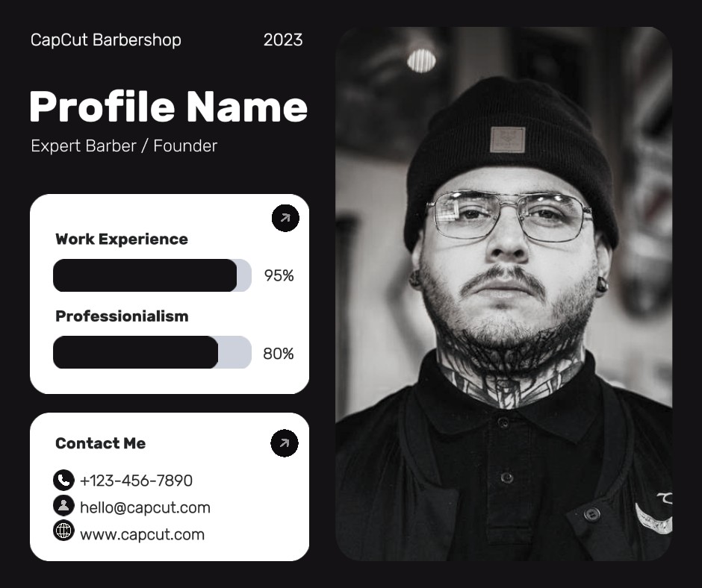Click the 95% value text

point(279,275)
